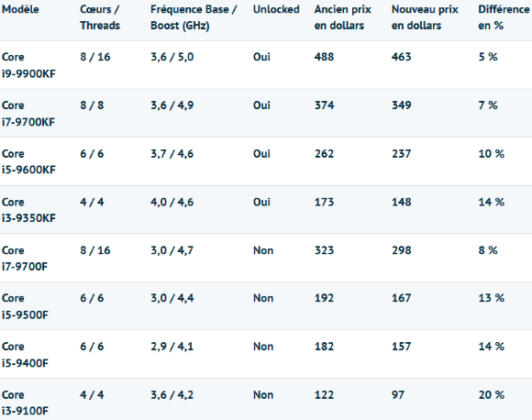This screenshot has height=420, width=532.
Task: Click the 2,9 / 4,1 frequency cell
Action: coord(172,347)
